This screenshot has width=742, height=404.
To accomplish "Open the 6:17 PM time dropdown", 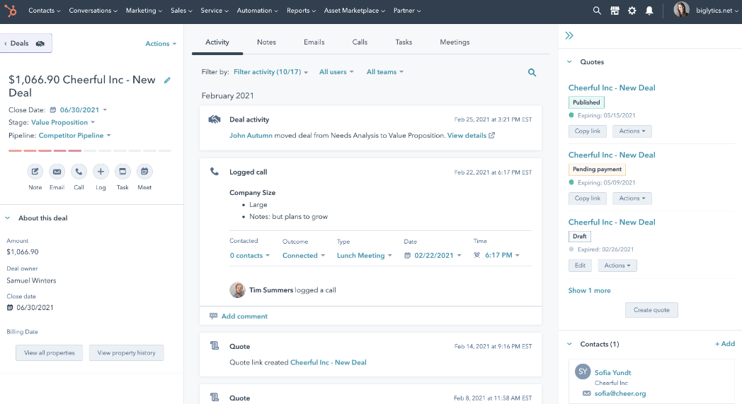I will click(x=496, y=255).
